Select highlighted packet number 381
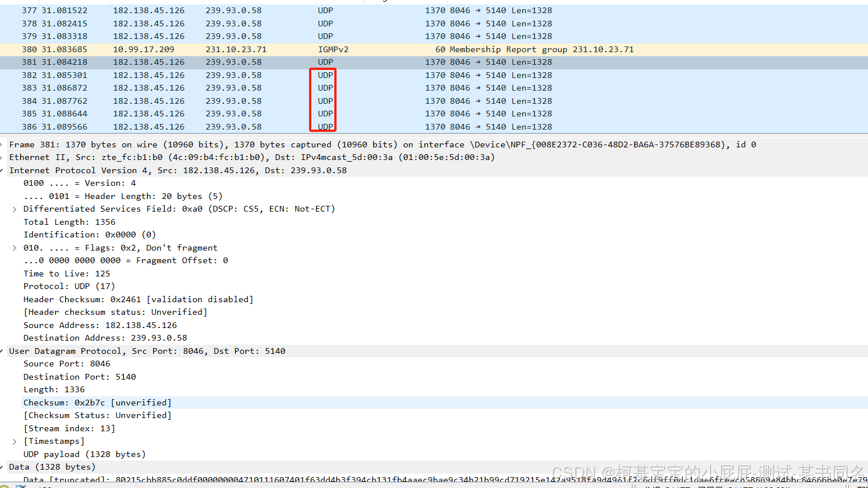 [x=434, y=62]
